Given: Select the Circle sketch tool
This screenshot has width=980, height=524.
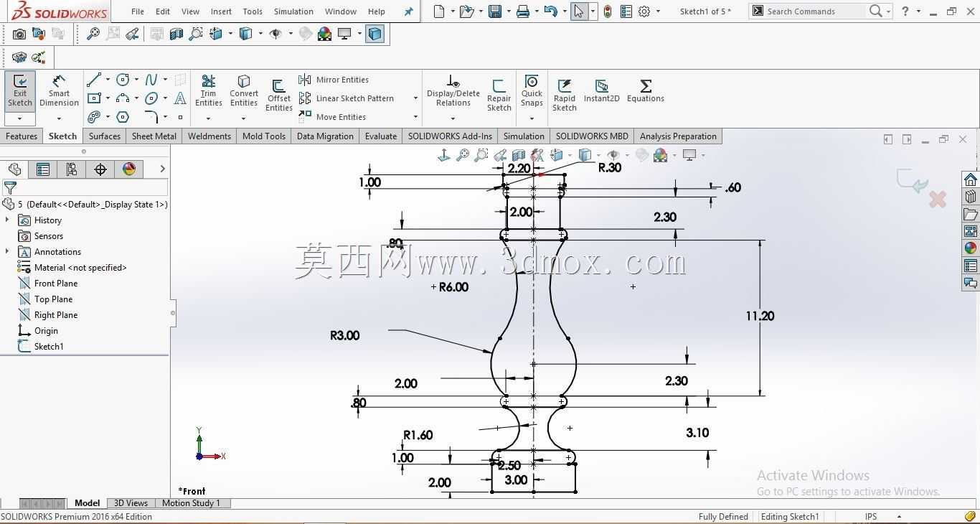Looking at the screenshot, I should (x=123, y=80).
